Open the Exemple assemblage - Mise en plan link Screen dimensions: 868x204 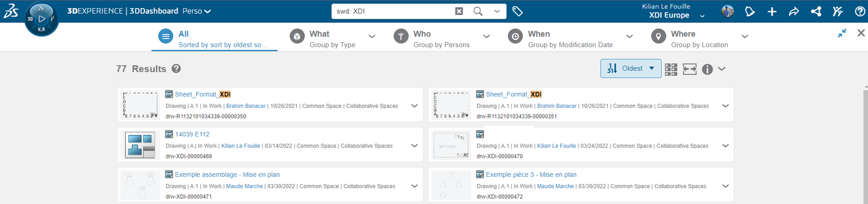[x=227, y=175]
